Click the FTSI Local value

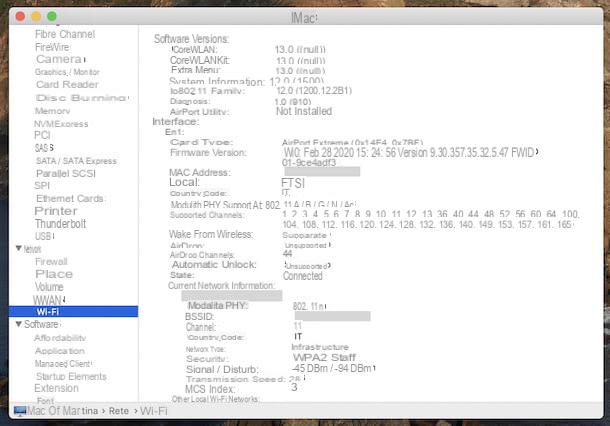pyautogui.click(x=293, y=183)
